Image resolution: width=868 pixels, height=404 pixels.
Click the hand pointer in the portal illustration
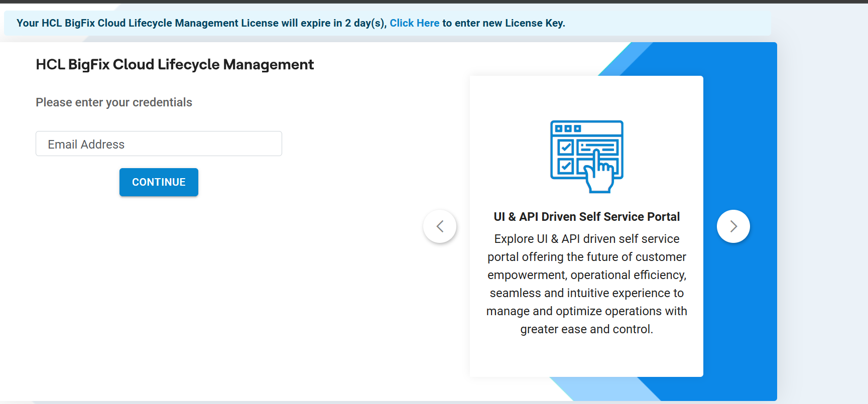tap(600, 176)
